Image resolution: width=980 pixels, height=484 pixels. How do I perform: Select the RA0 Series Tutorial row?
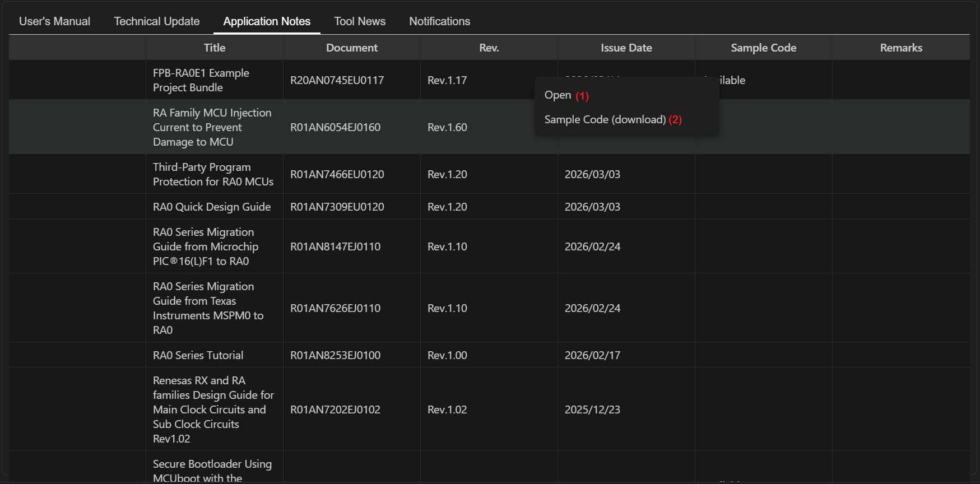pos(489,355)
